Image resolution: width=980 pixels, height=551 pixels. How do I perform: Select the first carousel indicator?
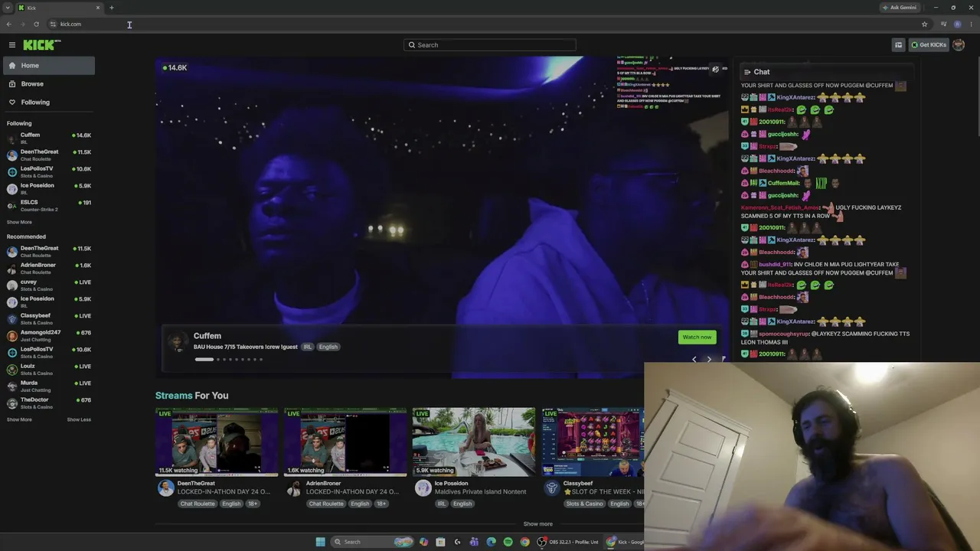pos(204,360)
